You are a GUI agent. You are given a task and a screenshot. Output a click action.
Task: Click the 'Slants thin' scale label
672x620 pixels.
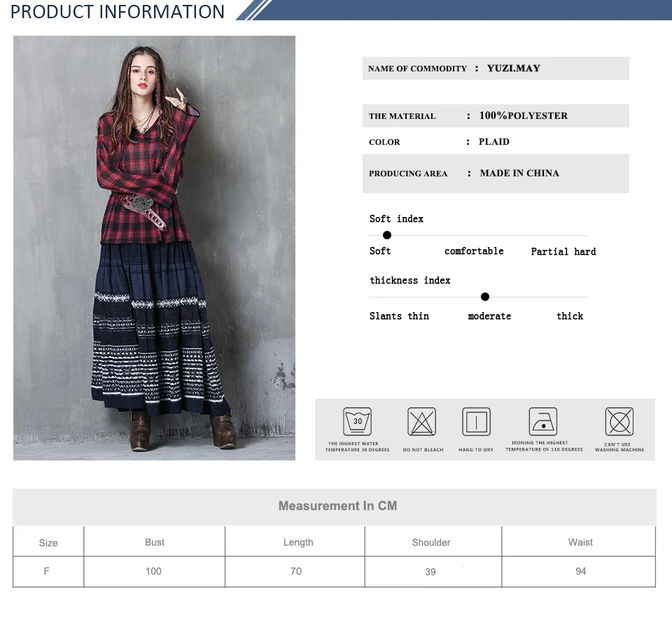click(x=399, y=316)
